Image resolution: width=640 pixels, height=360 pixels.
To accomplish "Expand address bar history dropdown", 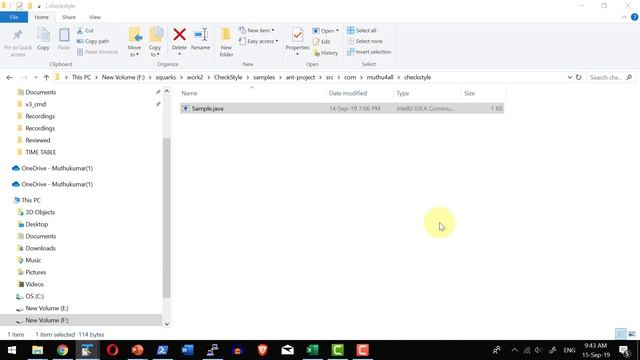I will [569, 77].
